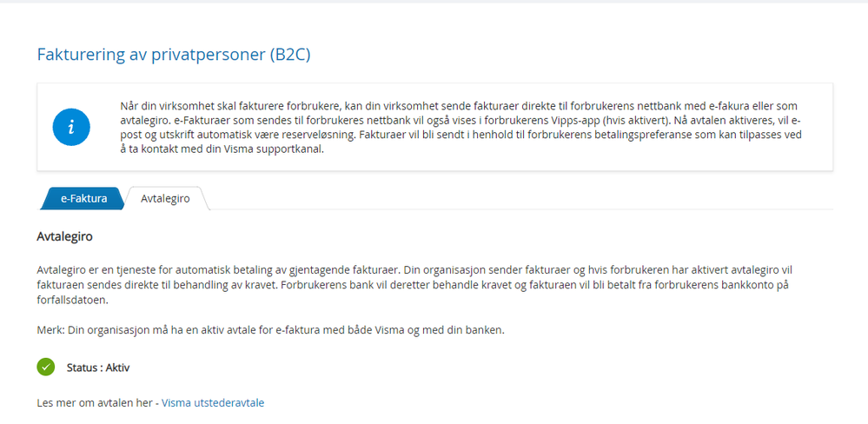Click the 'Les mer om avtalen her' text
The image size is (868, 424).
click(x=95, y=403)
